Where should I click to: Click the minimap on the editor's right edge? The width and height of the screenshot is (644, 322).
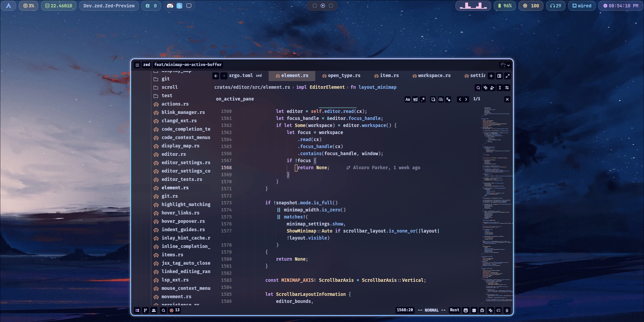tap(495, 201)
